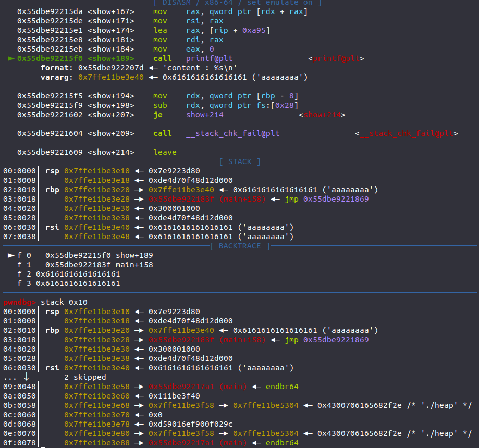Select the vararg address 0x7ffe11be3e40
Viewport: 479px width, 448px height.
tap(111, 77)
